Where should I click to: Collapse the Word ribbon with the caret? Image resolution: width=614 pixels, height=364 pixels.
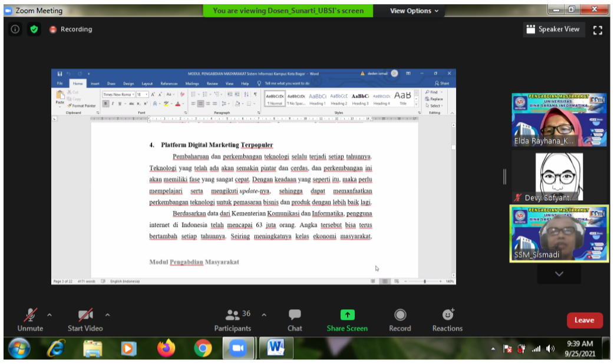point(453,113)
